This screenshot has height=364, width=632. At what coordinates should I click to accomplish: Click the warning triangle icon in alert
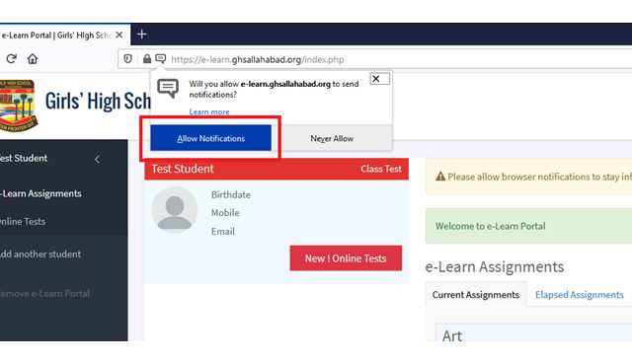click(440, 177)
